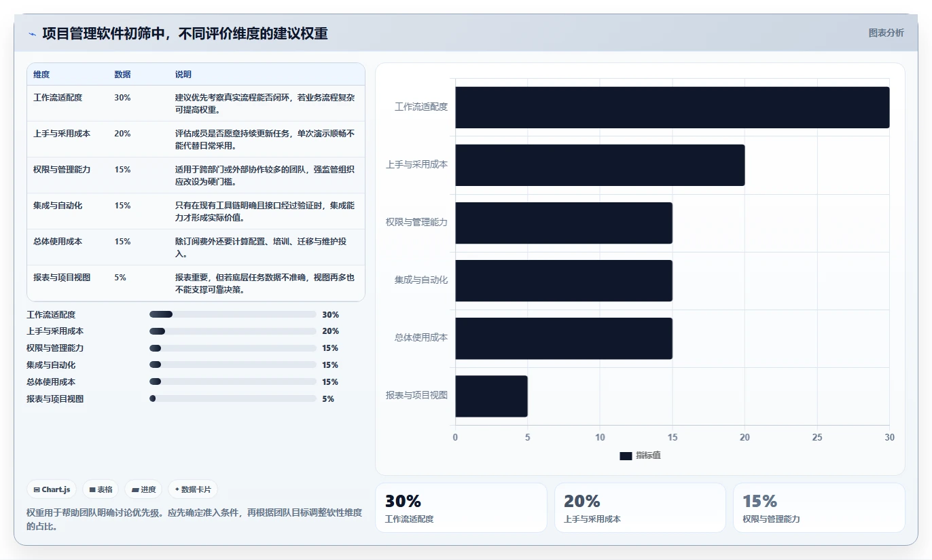The width and height of the screenshot is (932, 560).
Task: Select the Chart.js chip
Action: tap(52, 489)
